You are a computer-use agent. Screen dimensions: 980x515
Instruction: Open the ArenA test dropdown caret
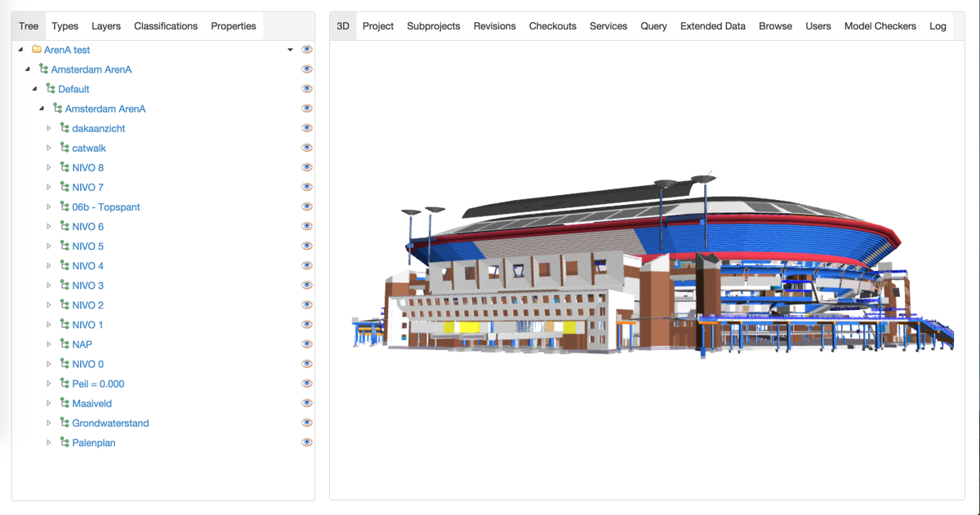pos(290,50)
